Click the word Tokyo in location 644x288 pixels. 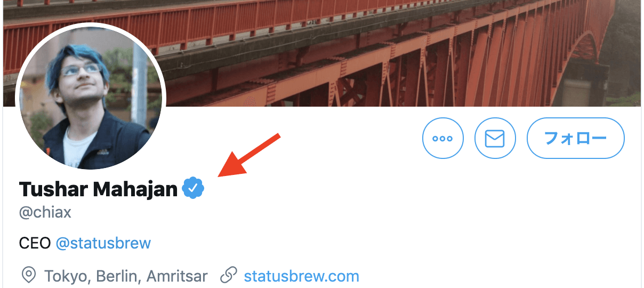pos(64,276)
